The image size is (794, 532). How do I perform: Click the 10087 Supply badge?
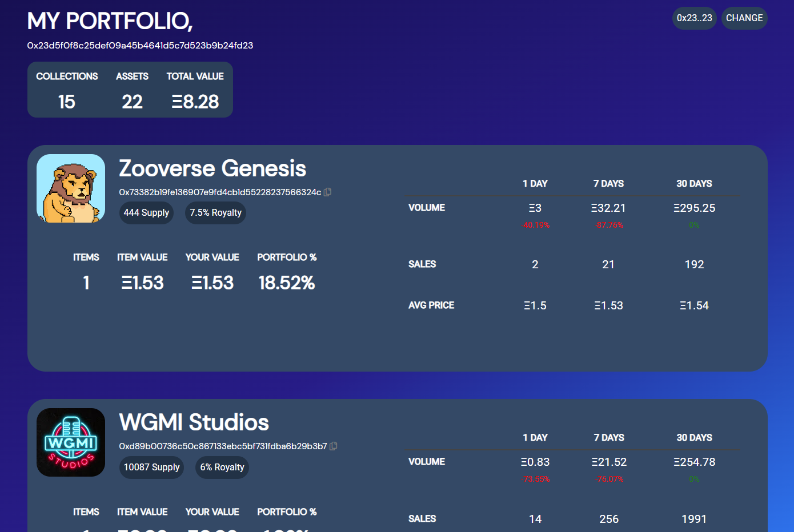click(x=151, y=467)
